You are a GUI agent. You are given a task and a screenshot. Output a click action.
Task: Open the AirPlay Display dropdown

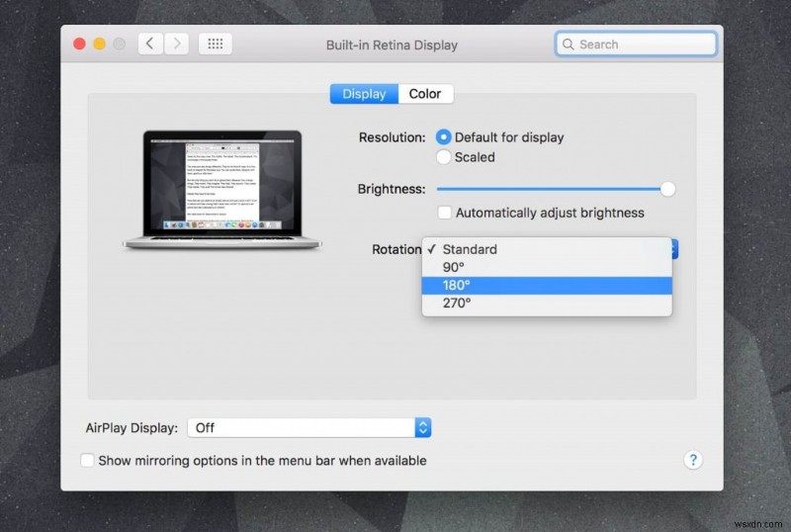point(308,428)
